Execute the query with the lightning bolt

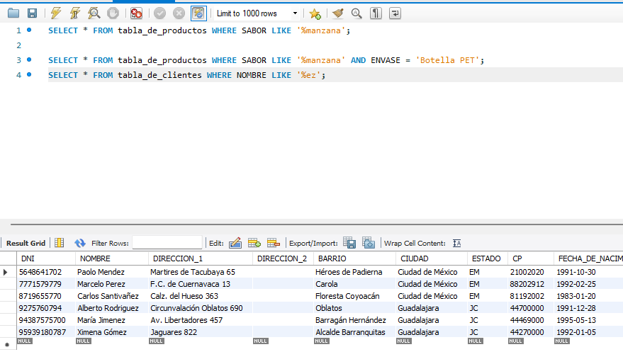pos(56,13)
